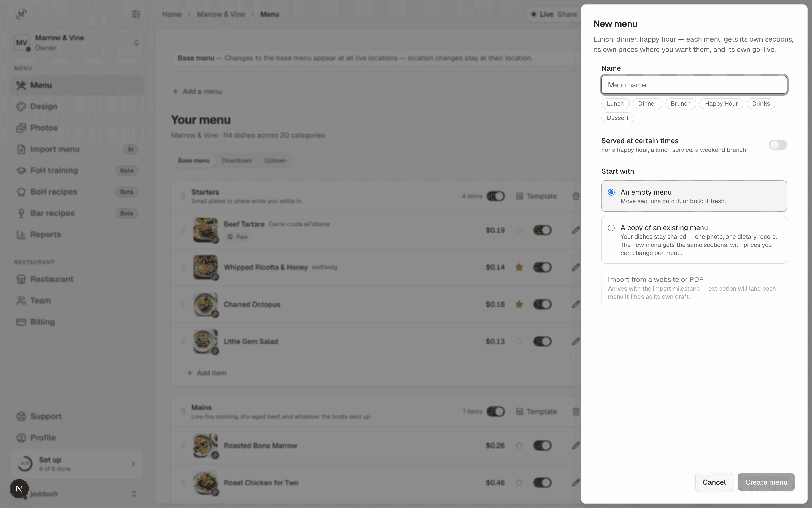Open Restaurant settings
The image size is (812, 508).
[77, 279]
